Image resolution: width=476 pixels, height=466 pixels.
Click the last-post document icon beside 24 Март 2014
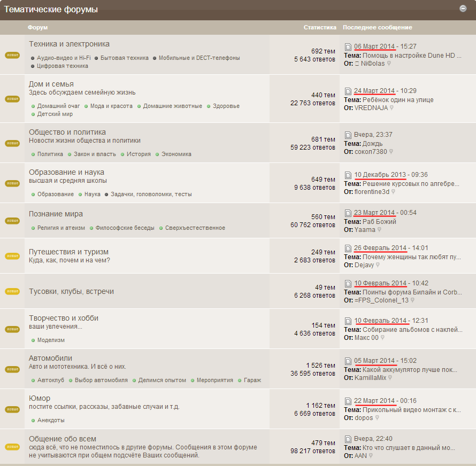348,91
